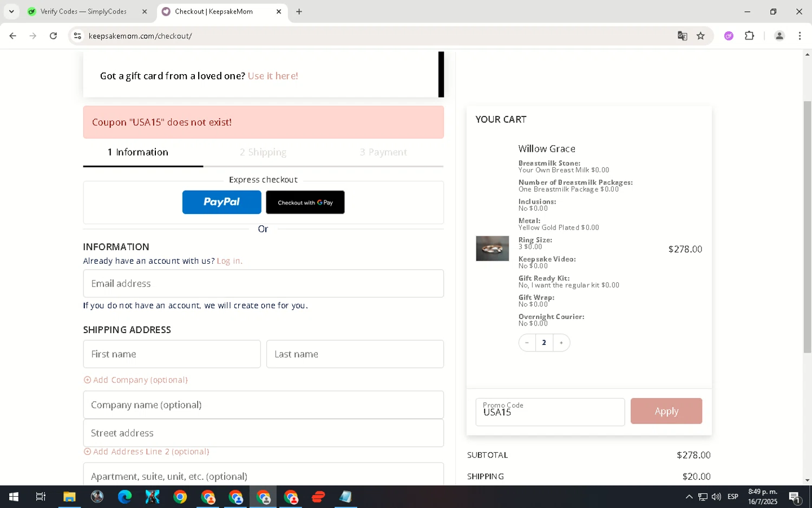
Task: Open File Explorer from taskbar
Action: click(69, 497)
